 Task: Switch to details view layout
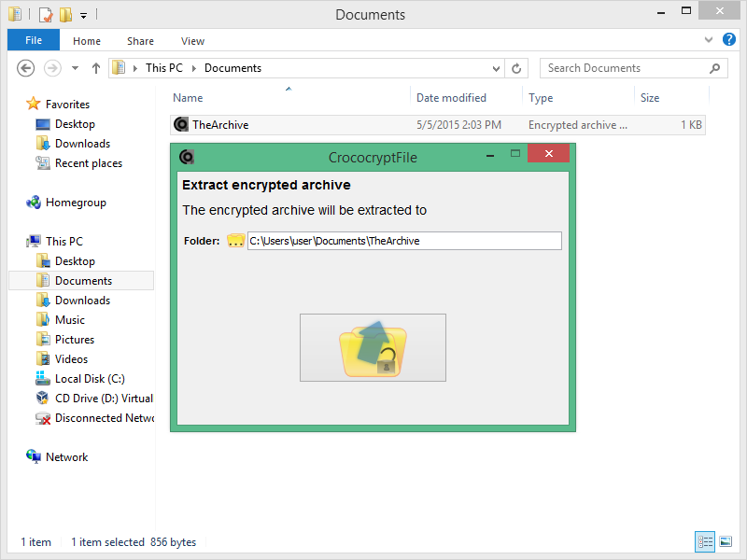[x=705, y=542]
